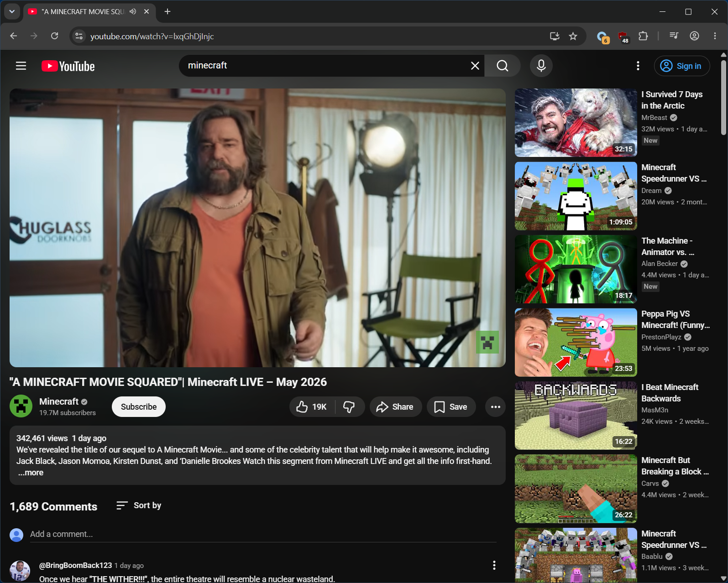728x583 pixels.
Task: Open the Alan Becker channel name
Action: coord(660,264)
